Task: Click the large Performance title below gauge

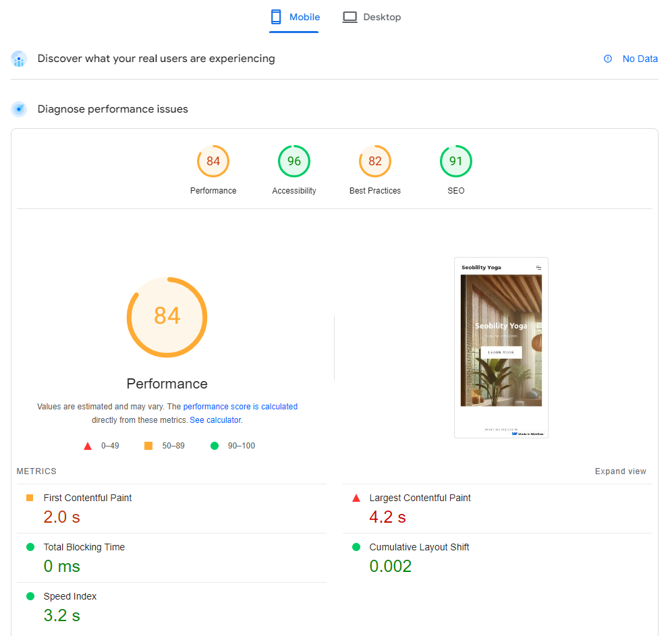Action: point(167,384)
